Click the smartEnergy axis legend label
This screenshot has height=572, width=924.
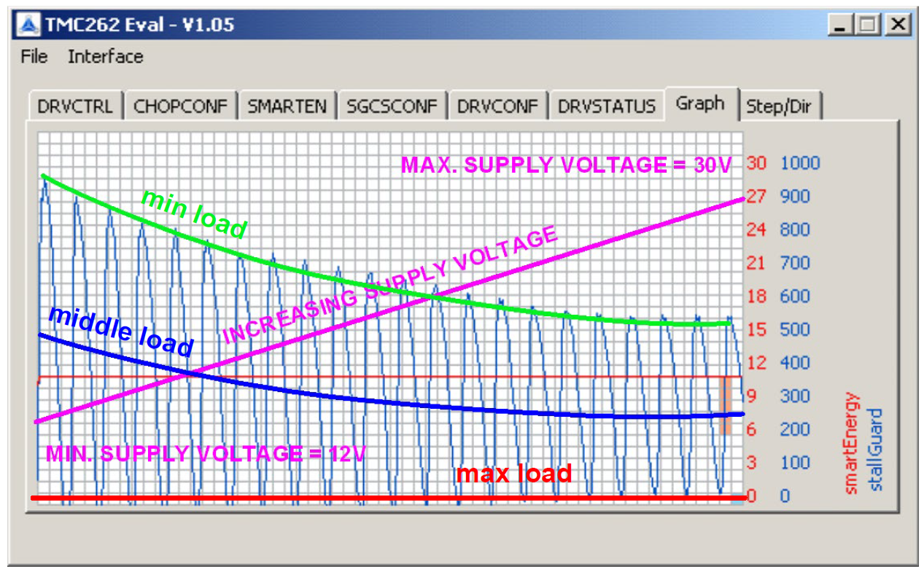click(852, 444)
